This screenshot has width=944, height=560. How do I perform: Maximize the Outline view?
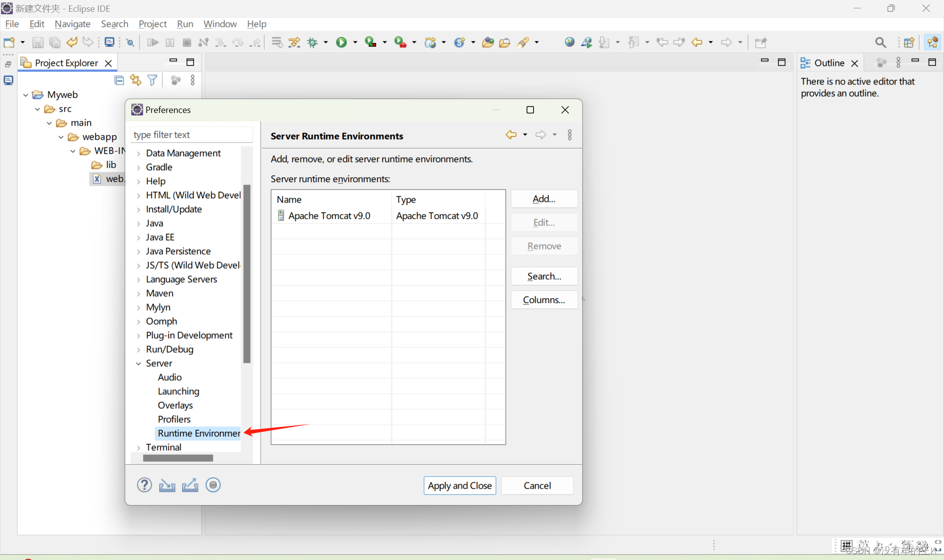(932, 62)
